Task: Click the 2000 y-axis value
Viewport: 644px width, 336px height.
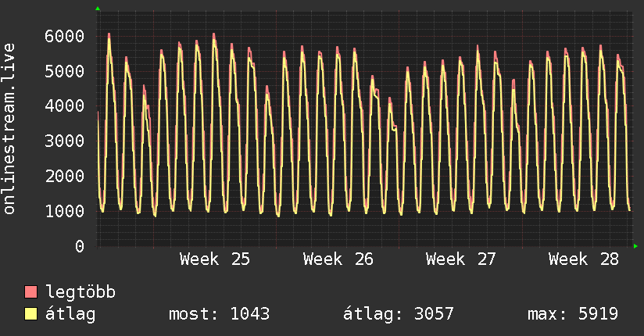Action: point(65,177)
